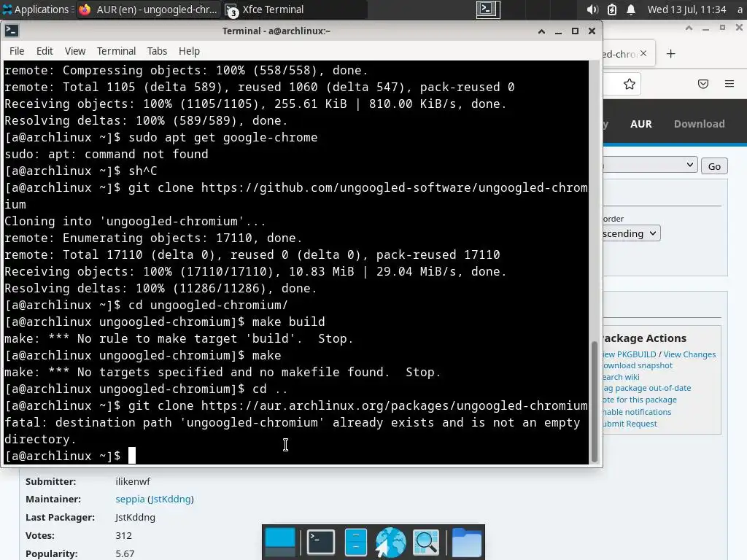Viewport: 747px width, 560px height.
Task: Click the terminal window's title bar icon
Action: 12,31
